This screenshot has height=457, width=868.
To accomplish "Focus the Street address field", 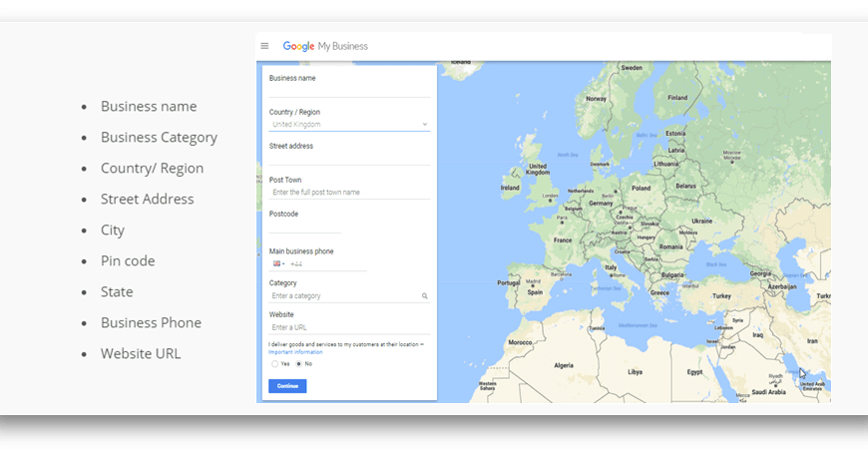I will (x=349, y=159).
